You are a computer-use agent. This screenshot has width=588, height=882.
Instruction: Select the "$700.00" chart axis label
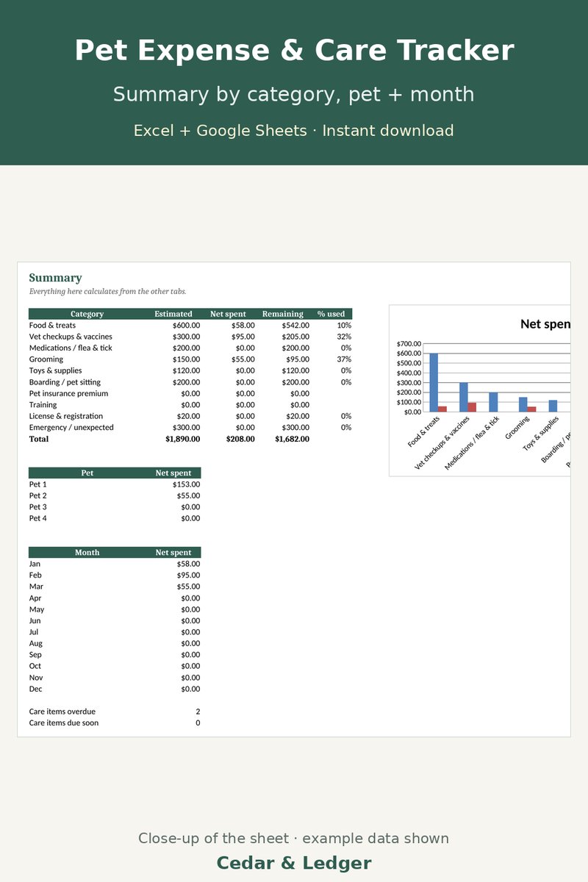pos(409,344)
